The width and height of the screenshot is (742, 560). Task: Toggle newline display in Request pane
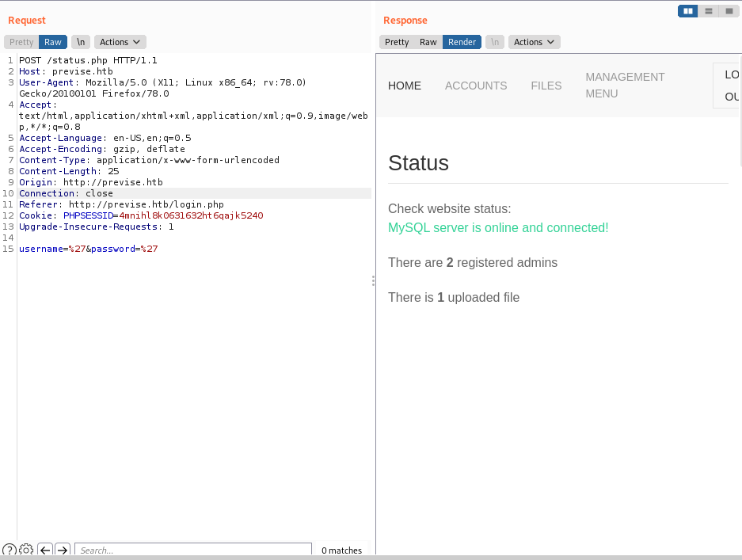(x=81, y=42)
